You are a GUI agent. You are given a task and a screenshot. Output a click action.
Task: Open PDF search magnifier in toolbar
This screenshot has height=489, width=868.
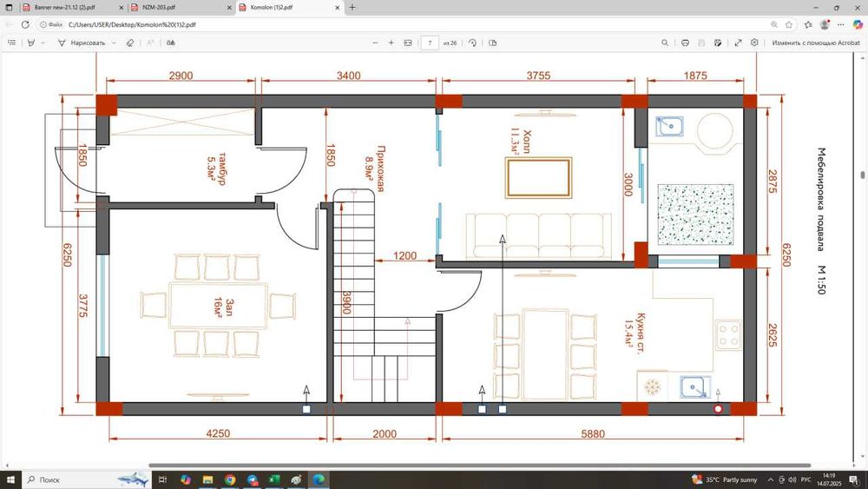pyautogui.click(x=665, y=43)
